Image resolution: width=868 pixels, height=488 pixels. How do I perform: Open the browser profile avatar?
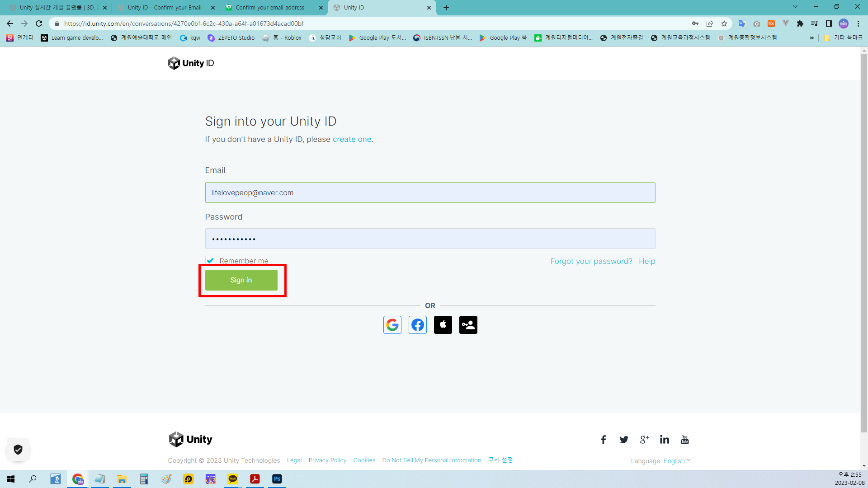844,23
